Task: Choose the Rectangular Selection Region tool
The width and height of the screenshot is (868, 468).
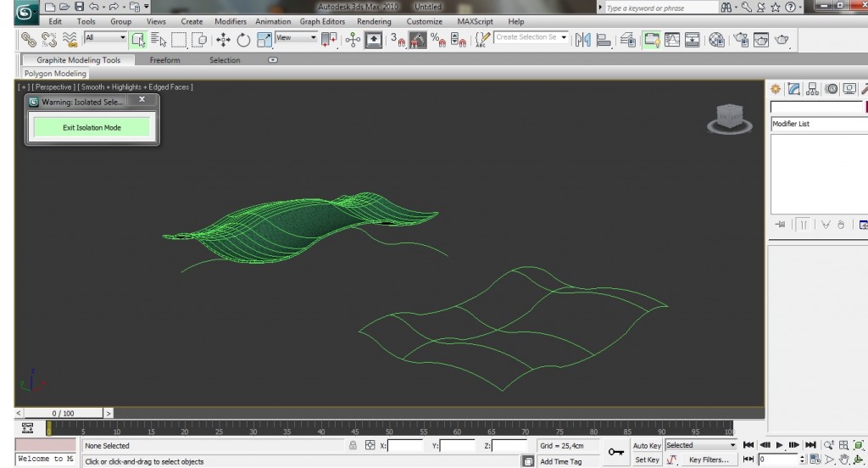Action: 179,40
